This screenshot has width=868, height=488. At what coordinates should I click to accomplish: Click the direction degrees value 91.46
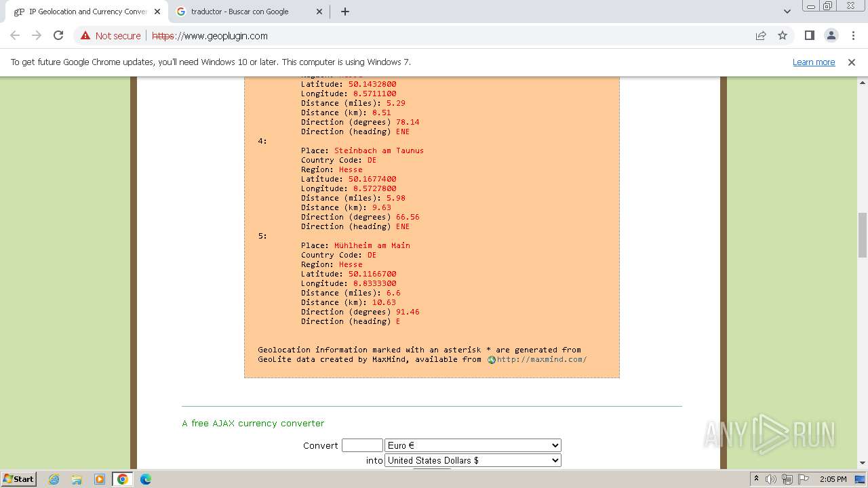(408, 312)
